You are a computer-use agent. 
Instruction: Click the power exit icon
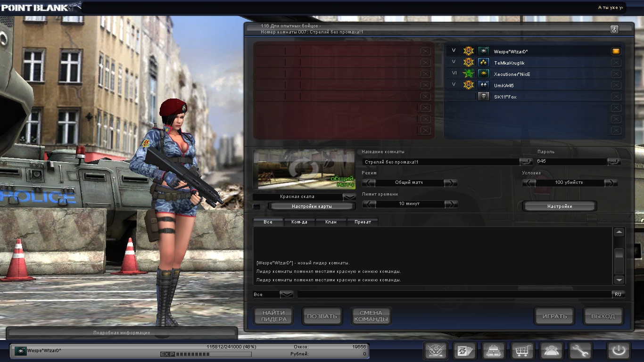(x=619, y=351)
